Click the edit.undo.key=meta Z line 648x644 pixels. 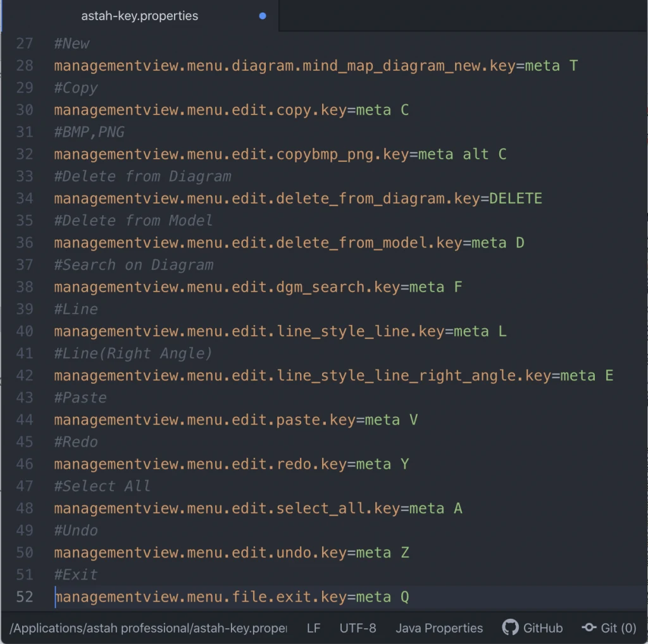coord(232,553)
